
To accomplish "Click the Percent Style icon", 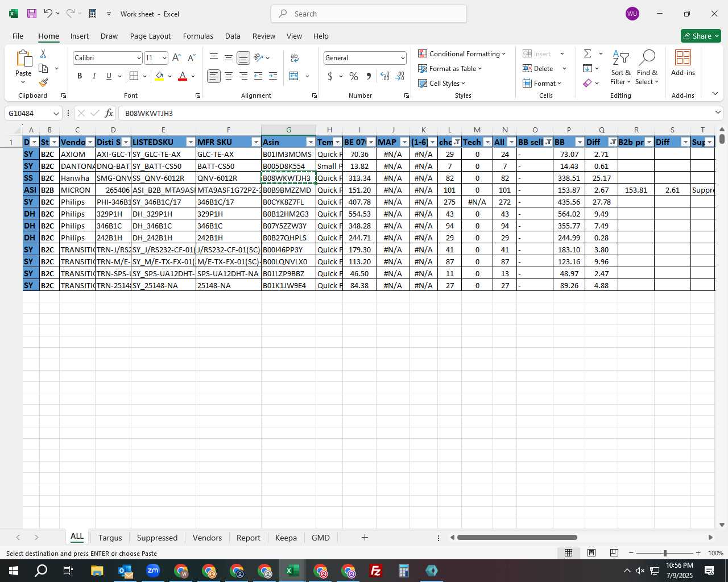I will tap(354, 76).
